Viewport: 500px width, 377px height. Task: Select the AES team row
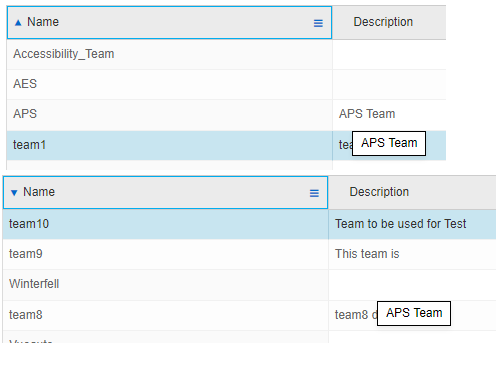coord(226,84)
